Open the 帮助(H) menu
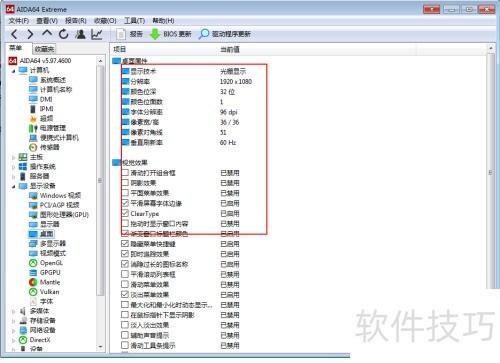This screenshot has height=363, width=500. (x=163, y=21)
